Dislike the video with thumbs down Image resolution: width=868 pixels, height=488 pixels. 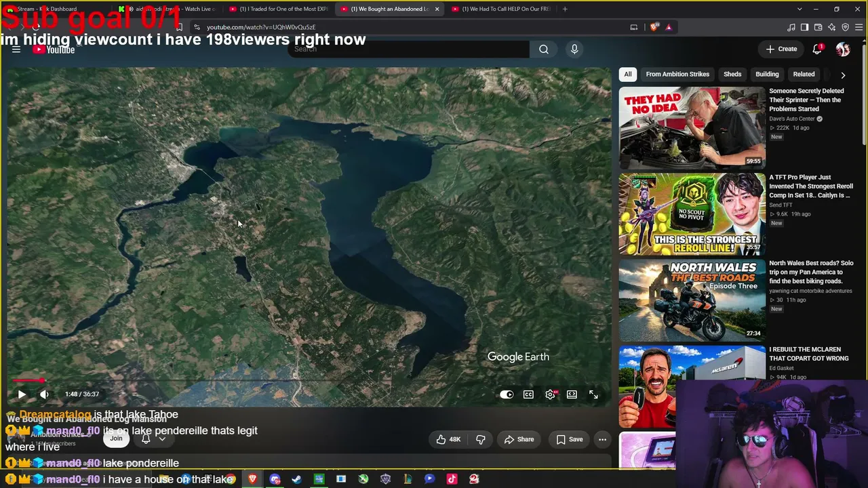481,439
